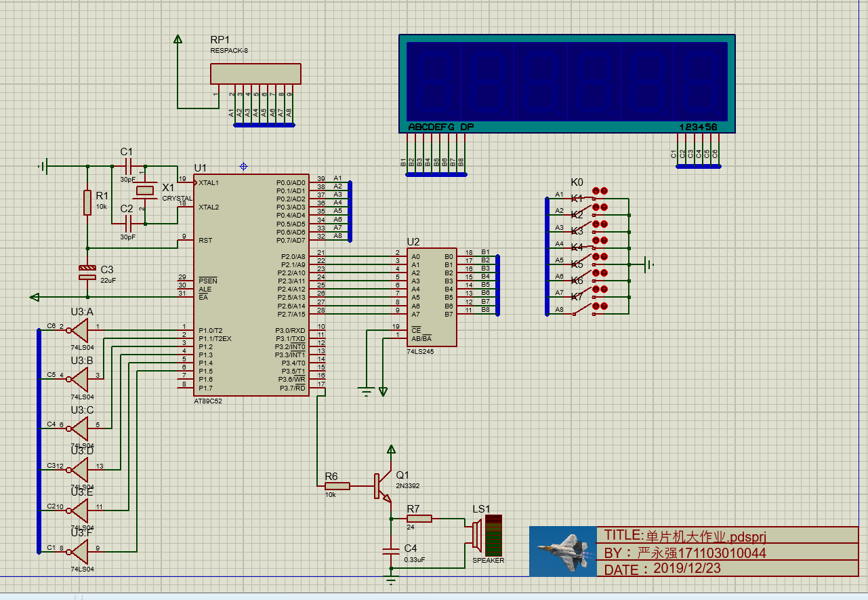
Task: Click the 74LS245 part name under U2
Action: coord(420,352)
